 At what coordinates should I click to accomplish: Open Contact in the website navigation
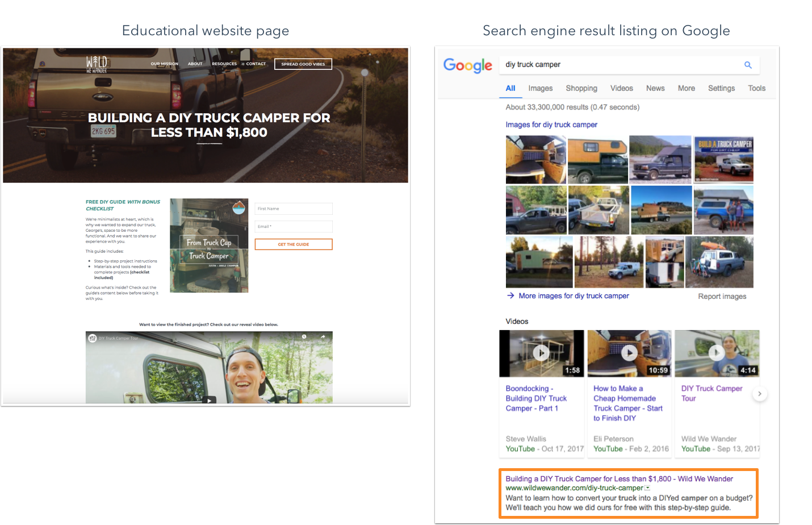pos(256,64)
